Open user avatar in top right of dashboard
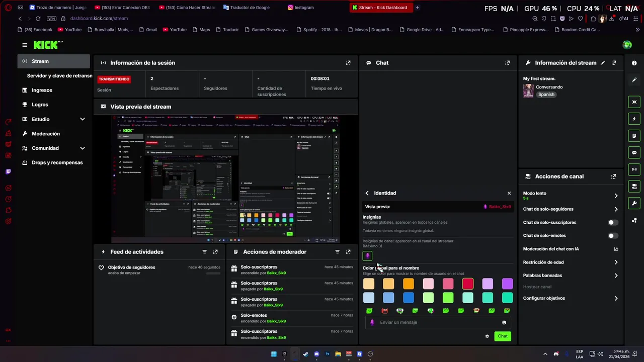The width and height of the screenshot is (644, 362). point(627,45)
